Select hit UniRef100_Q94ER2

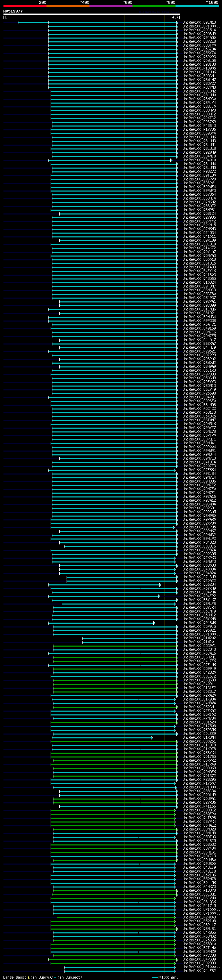pyautogui.click(x=199, y=596)
